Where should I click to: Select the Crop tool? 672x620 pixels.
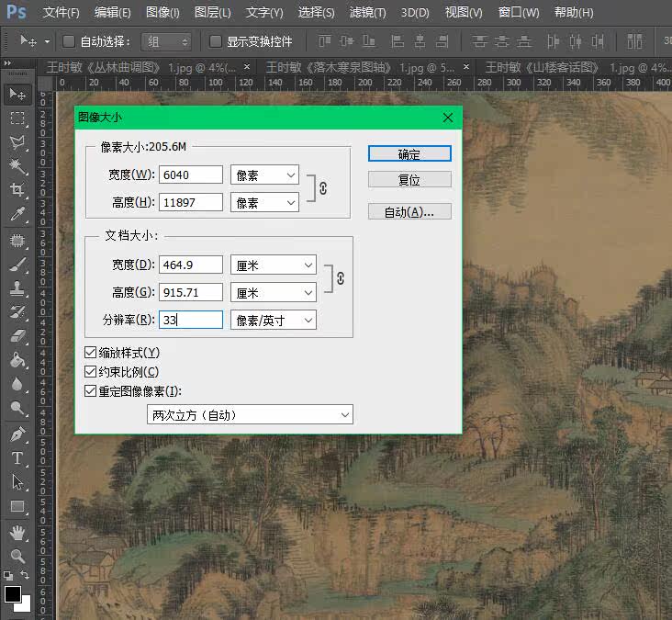click(17, 189)
